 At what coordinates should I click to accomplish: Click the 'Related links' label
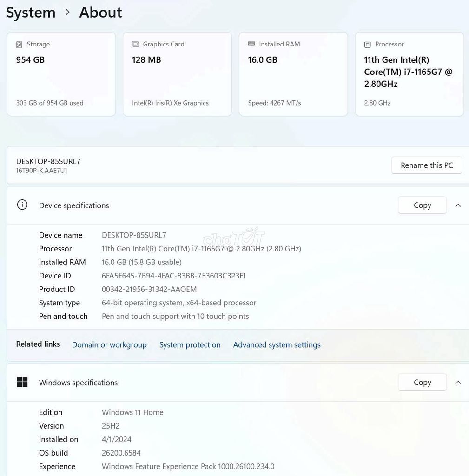(38, 344)
